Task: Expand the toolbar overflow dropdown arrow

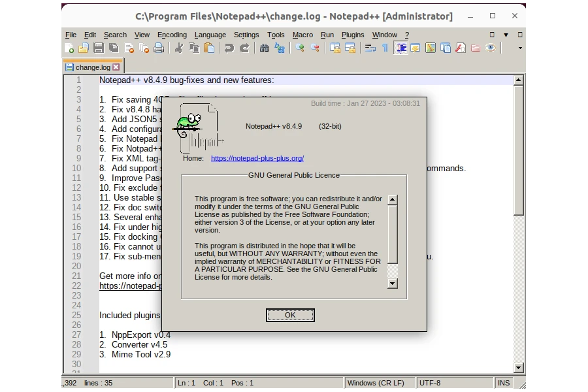Action: point(519,48)
